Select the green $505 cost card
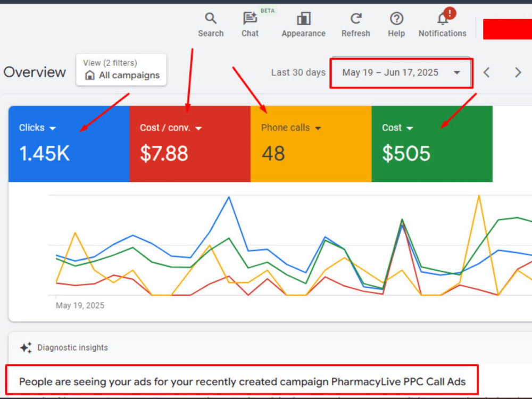The image size is (532, 399). [x=432, y=144]
